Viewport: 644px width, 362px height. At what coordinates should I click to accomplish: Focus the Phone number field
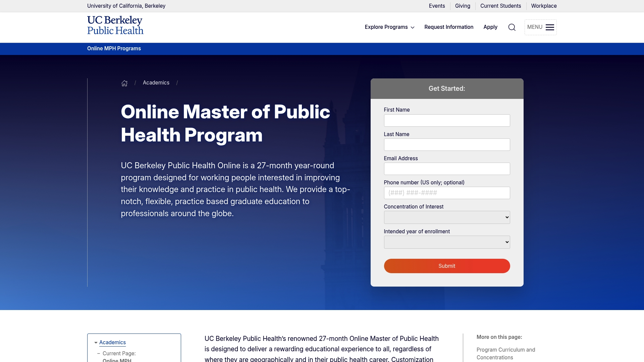coord(447,193)
